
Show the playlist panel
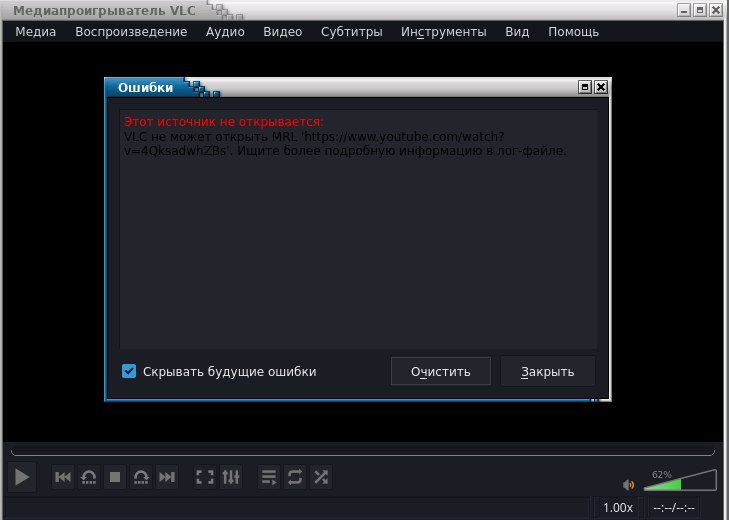point(269,477)
